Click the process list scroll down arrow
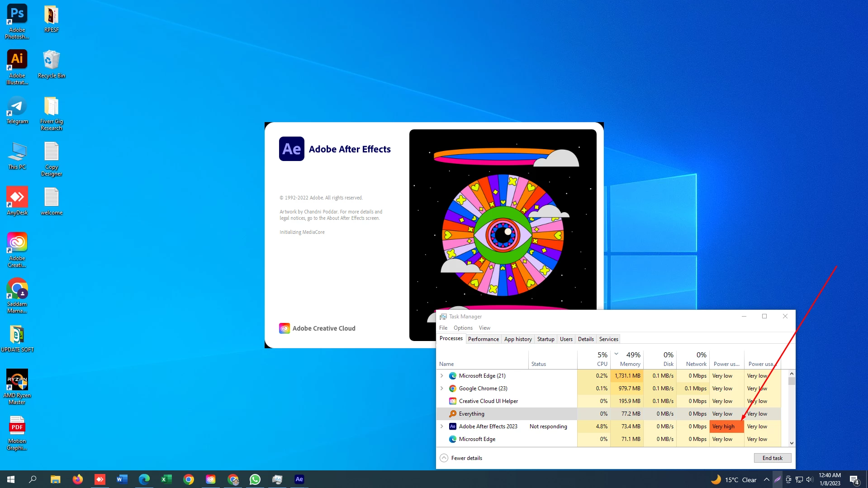 point(792,443)
